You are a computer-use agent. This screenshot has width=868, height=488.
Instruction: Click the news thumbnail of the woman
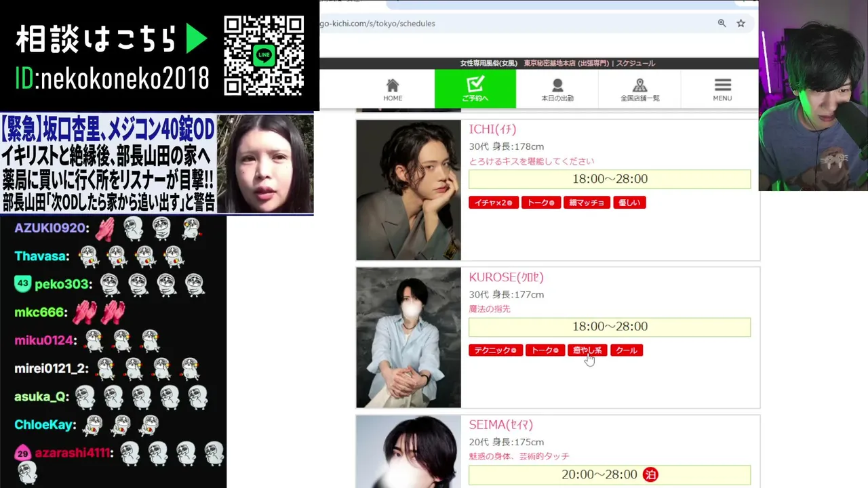pos(264,163)
